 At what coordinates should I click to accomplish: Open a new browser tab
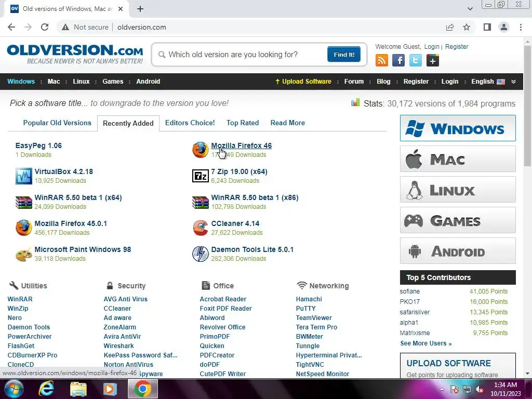(x=140, y=9)
